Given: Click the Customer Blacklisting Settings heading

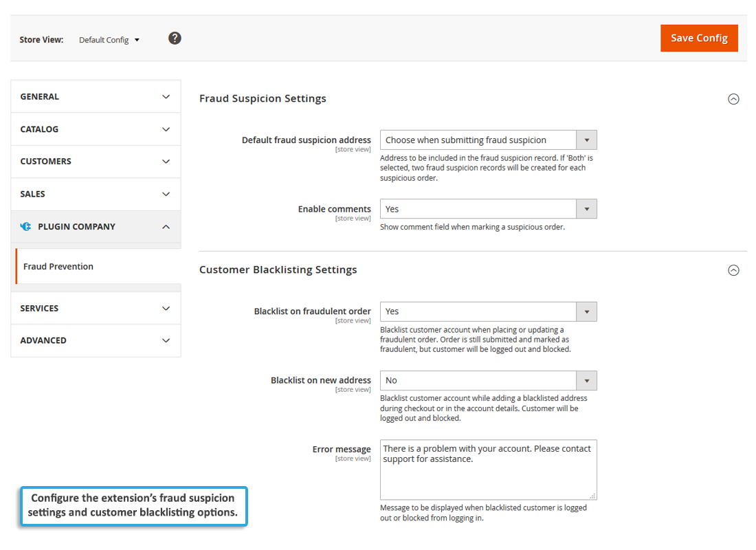Looking at the screenshot, I should point(278,269).
